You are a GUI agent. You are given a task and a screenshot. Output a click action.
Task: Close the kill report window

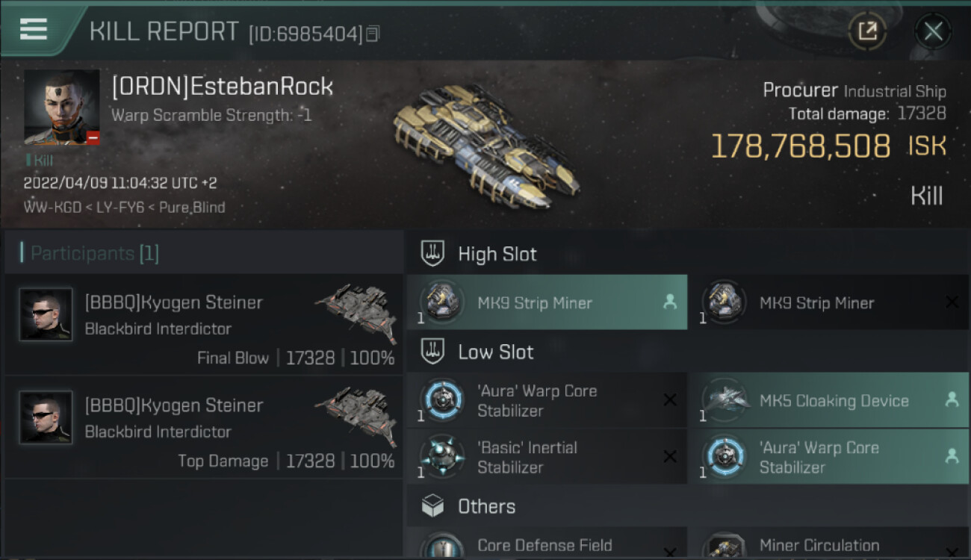point(933,31)
